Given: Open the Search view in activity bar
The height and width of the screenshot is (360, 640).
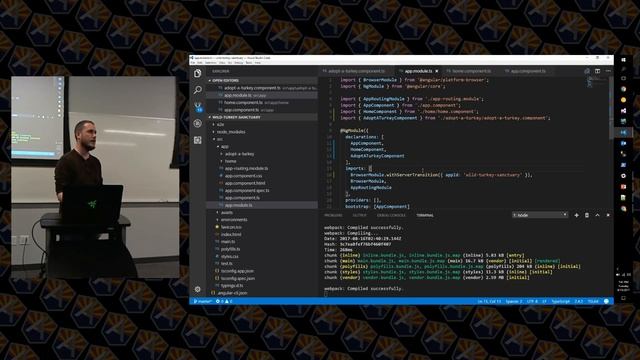Looking at the screenshot, I should [198, 89].
